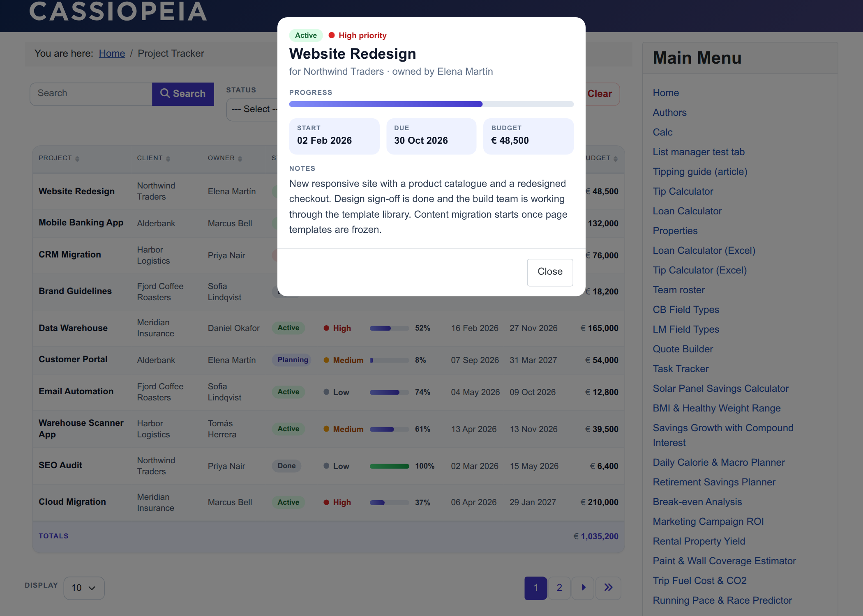Sort by the Project column
The height and width of the screenshot is (616, 863).
59,158
